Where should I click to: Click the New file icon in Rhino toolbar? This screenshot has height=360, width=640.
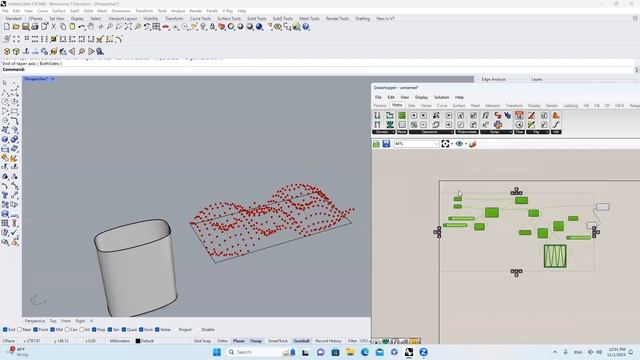pos(7,27)
